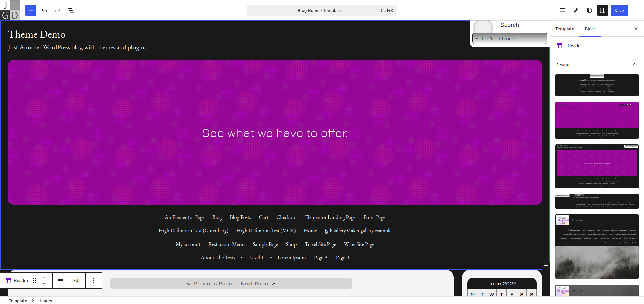Select the Block tab
The width and height of the screenshot is (644, 304).
(x=590, y=29)
